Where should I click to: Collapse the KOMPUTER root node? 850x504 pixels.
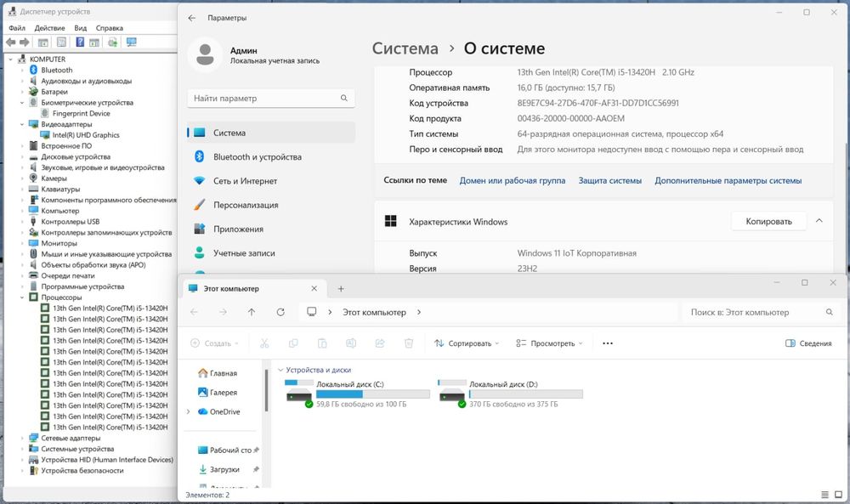[11, 59]
